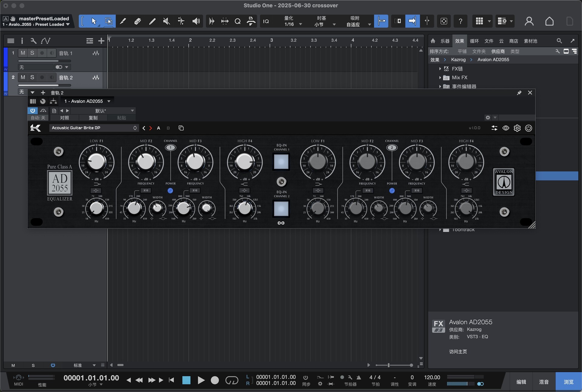This screenshot has width=582, height=392.
Task: Open track inspector 'i' icon
Action: 22,41
